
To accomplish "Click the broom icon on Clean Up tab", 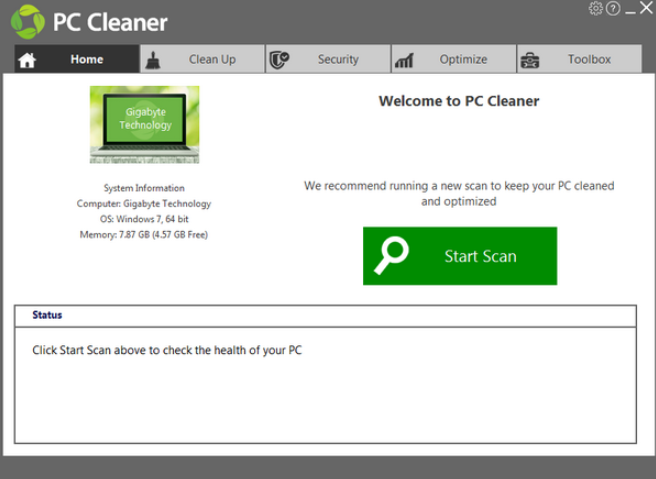I will click(x=153, y=60).
